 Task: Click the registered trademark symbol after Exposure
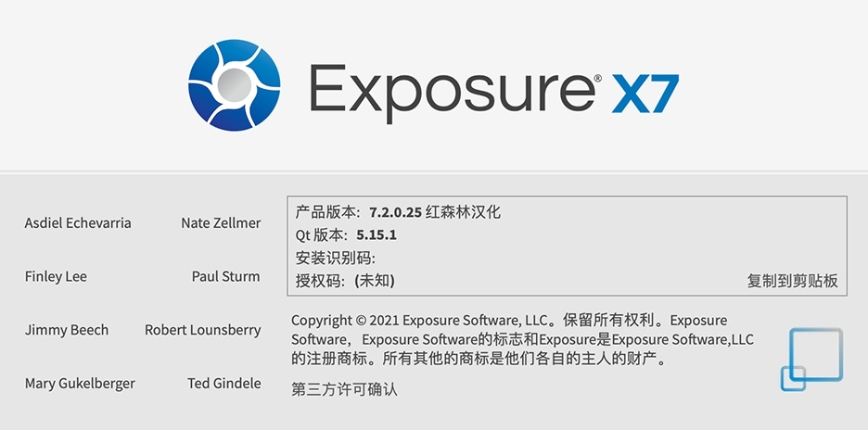pyautogui.click(x=598, y=79)
